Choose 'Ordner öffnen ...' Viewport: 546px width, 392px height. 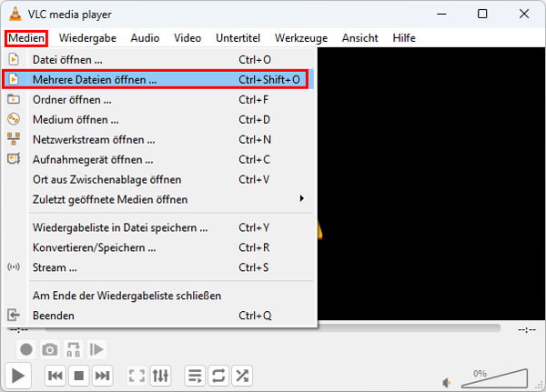pos(158,99)
